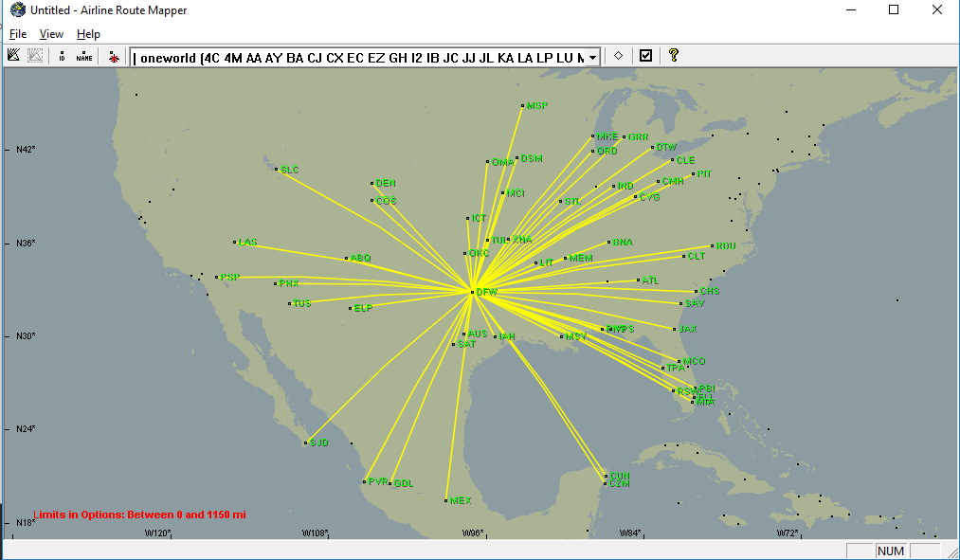Click the application globe icon in title bar
The width and height of the screenshot is (960, 560).
(x=18, y=9)
